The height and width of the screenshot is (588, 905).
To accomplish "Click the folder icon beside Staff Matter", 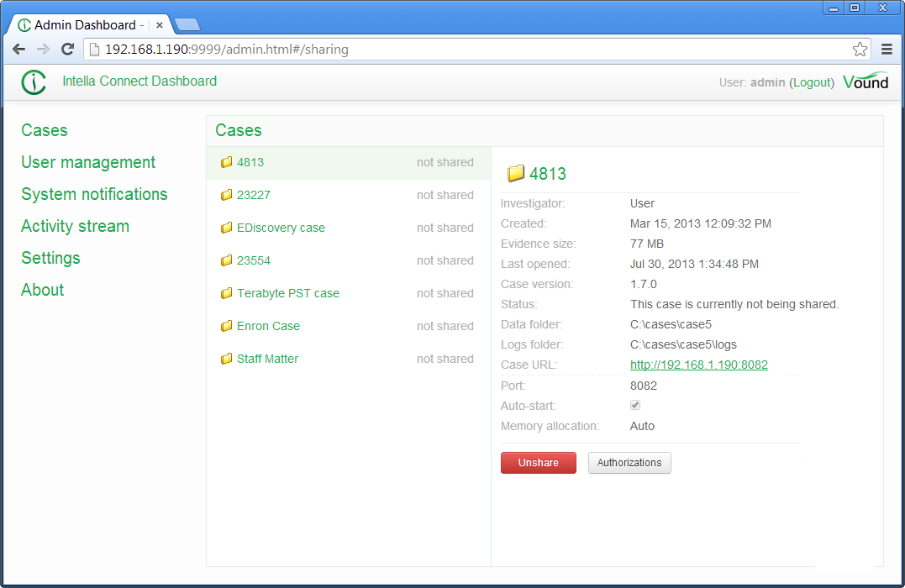I will point(226,359).
